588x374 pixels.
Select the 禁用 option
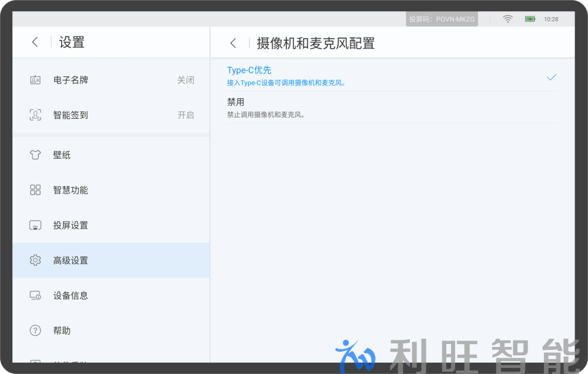392,108
